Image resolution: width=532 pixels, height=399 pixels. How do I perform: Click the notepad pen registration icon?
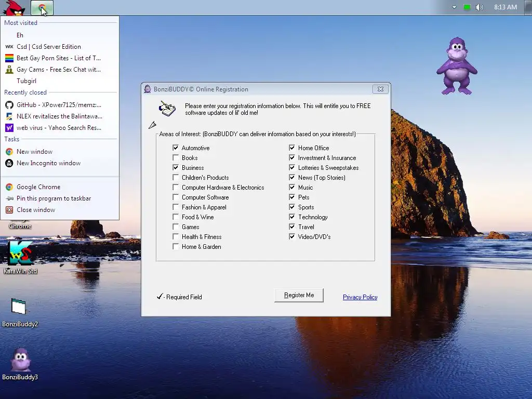167,109
